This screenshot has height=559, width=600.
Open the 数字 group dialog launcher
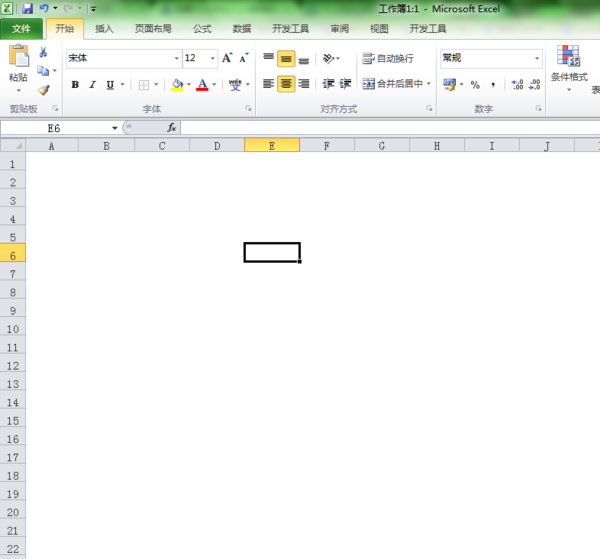(538, 109)
